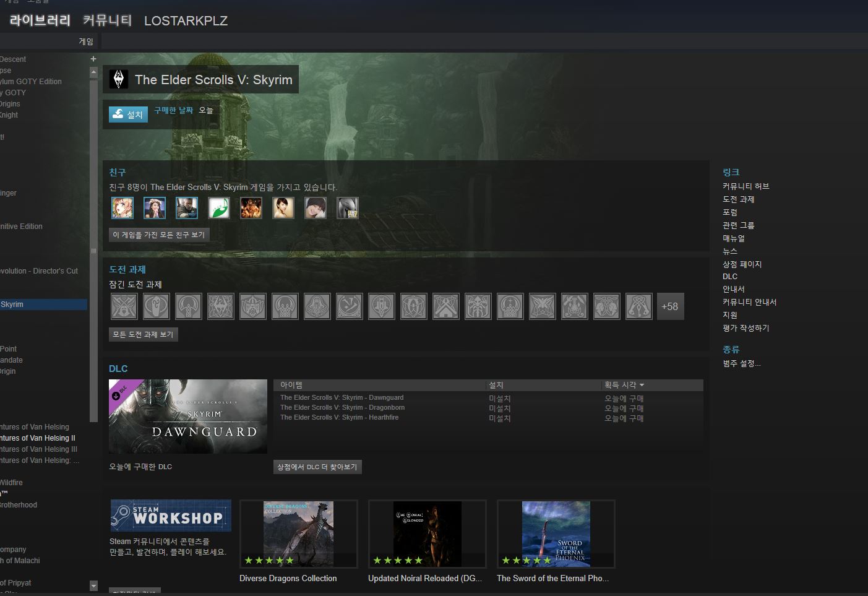Select Van Helsing II in the game list
This screenshot has width=868, height=596.
(38, 438)
